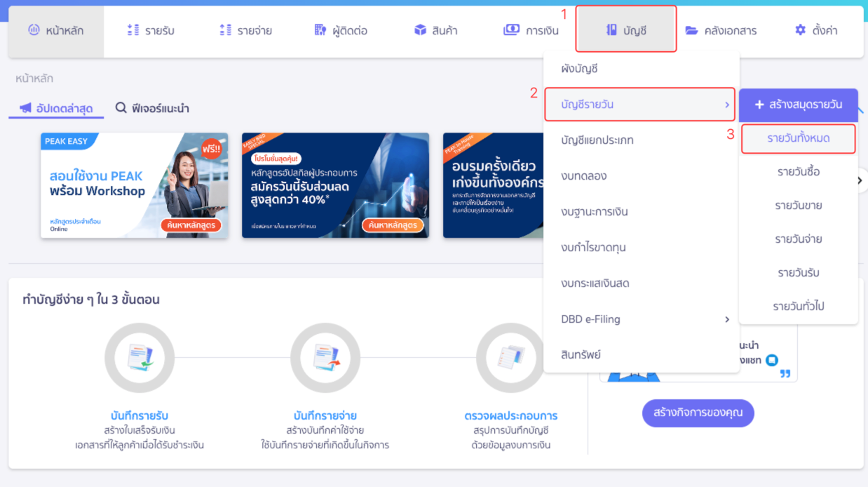Image resolution: width=868 pixels, height=487 pixels.
Task: Open the รายรับ menu in navigation
Action: 150,31
